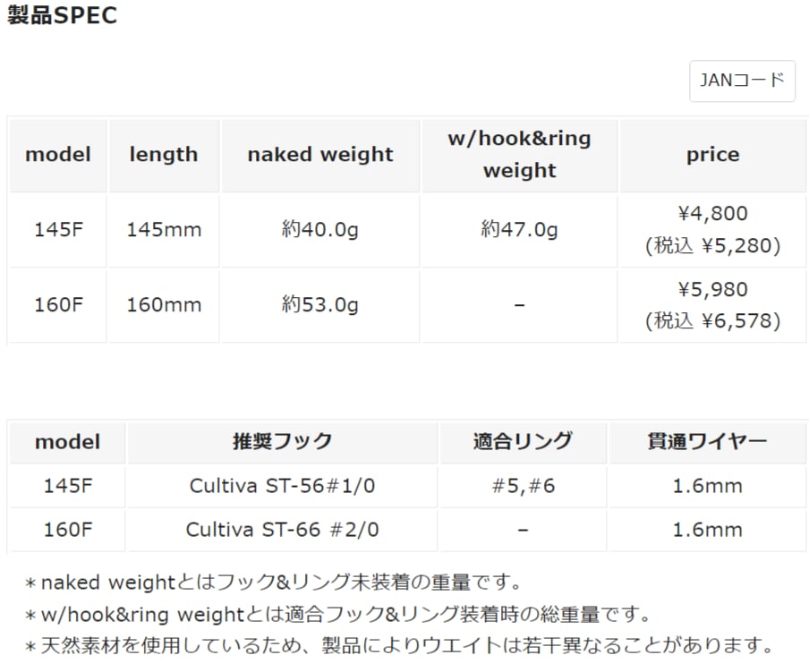
Task: Click the 約47.0g hook and ring weight
Action: [519, 230]
